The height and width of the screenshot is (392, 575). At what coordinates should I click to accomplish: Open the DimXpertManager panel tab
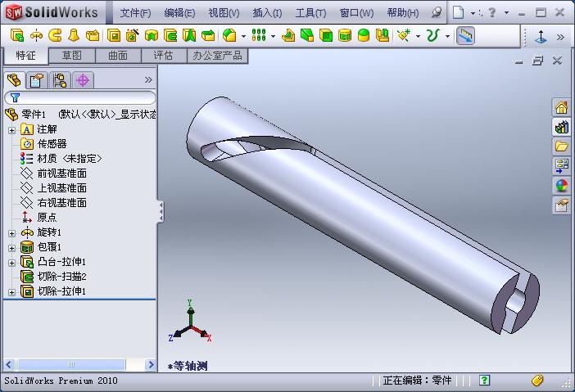tap(83, 80)
